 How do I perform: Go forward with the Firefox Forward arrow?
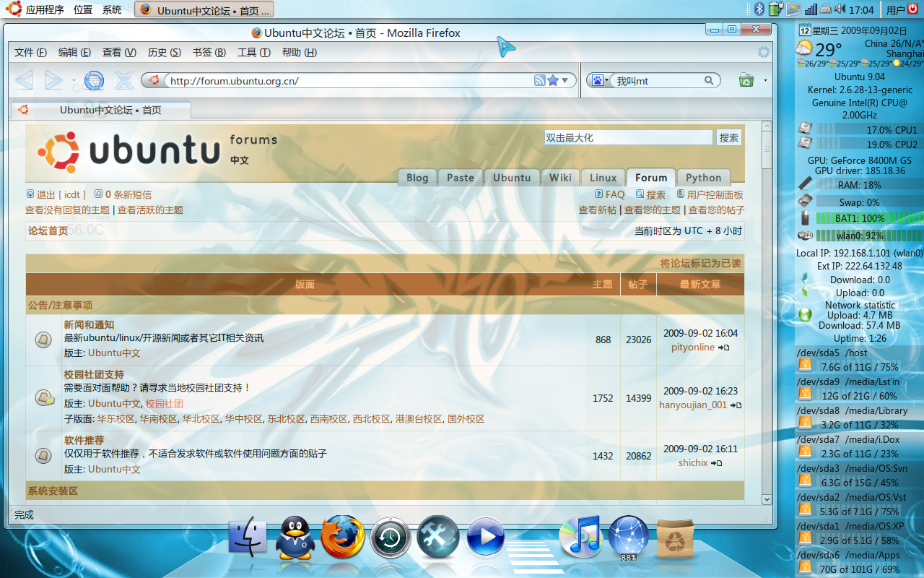54,79
